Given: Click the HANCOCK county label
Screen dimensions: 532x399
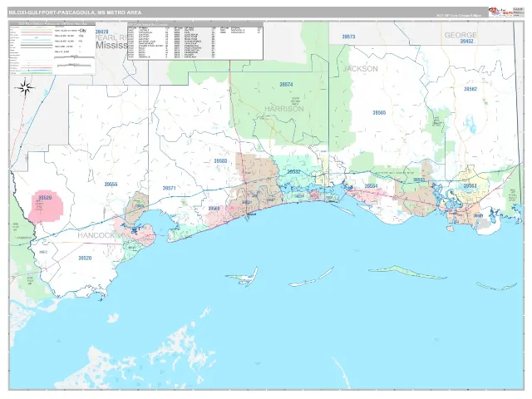Looking at the screenshot, I should 96,235.
